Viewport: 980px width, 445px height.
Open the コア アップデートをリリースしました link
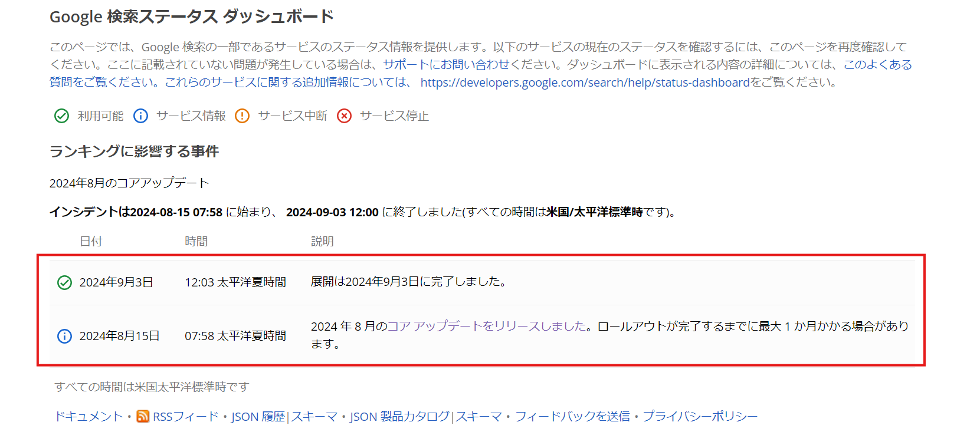tap(487, 326)
